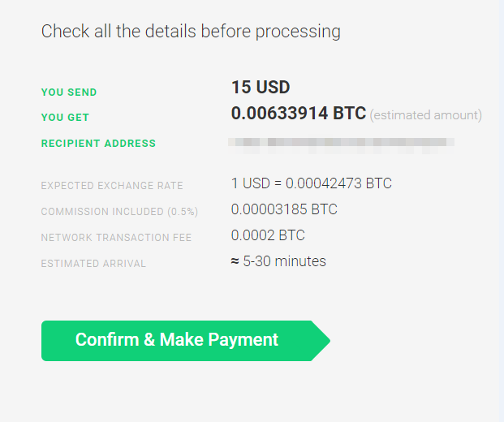504x422 pixels.
Task: Click the 1 USD = 0.00042473 BTC rate
Action: coord(312,183)
